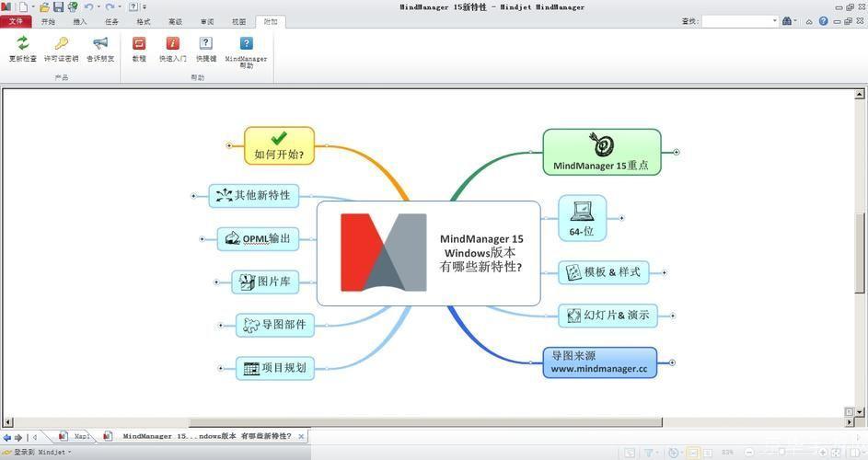Click the 告诉朋友 megaphone icon
Viewport: 868px width, 460px height.
click(x=100, y=43)
